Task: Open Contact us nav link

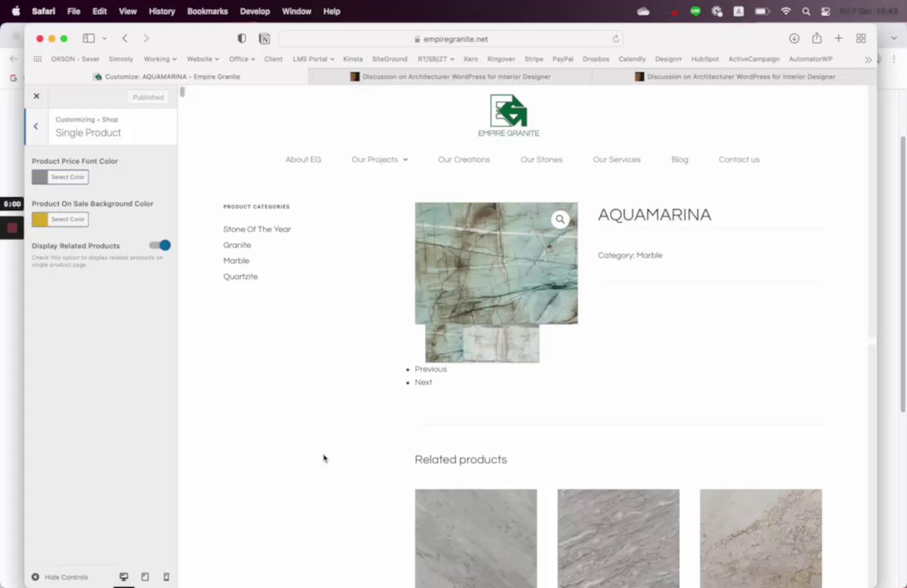Action: point(739,159)
